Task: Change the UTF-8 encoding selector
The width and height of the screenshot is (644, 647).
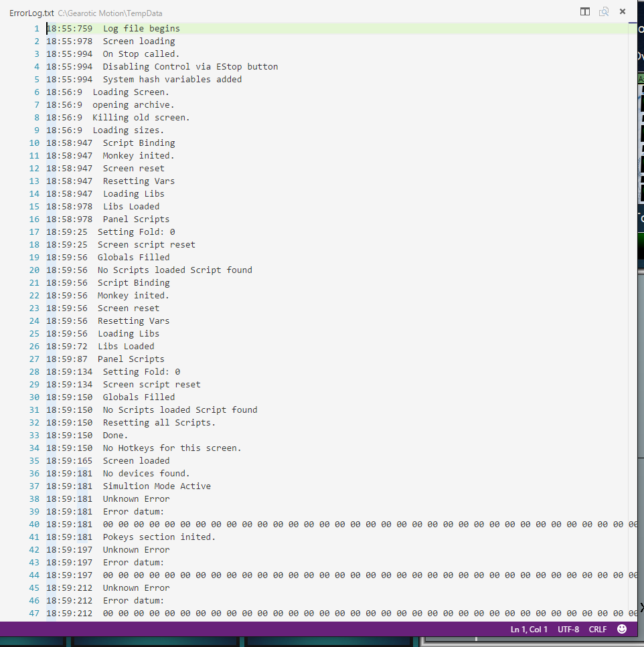Action: tap(568, 630)
